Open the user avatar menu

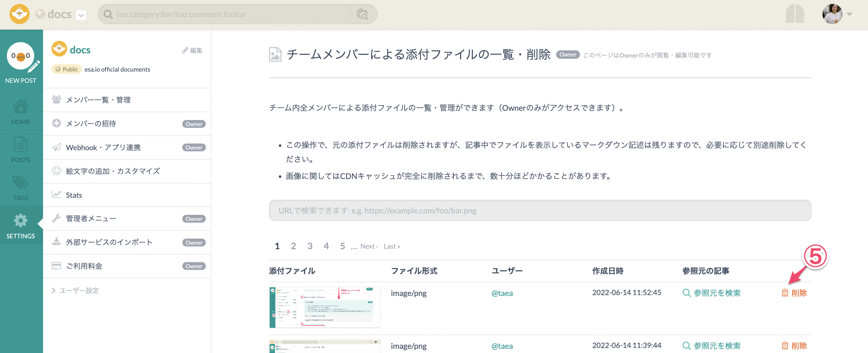click(x=837, y=14)
